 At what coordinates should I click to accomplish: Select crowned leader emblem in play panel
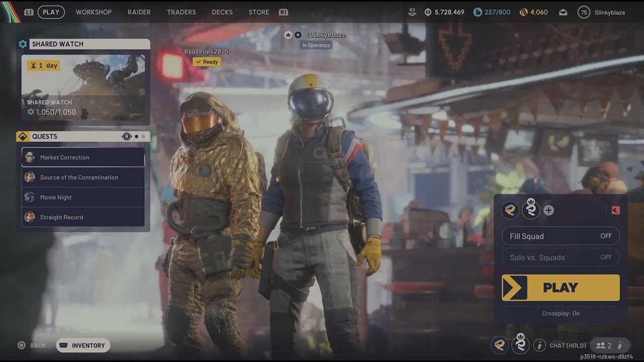531,209
